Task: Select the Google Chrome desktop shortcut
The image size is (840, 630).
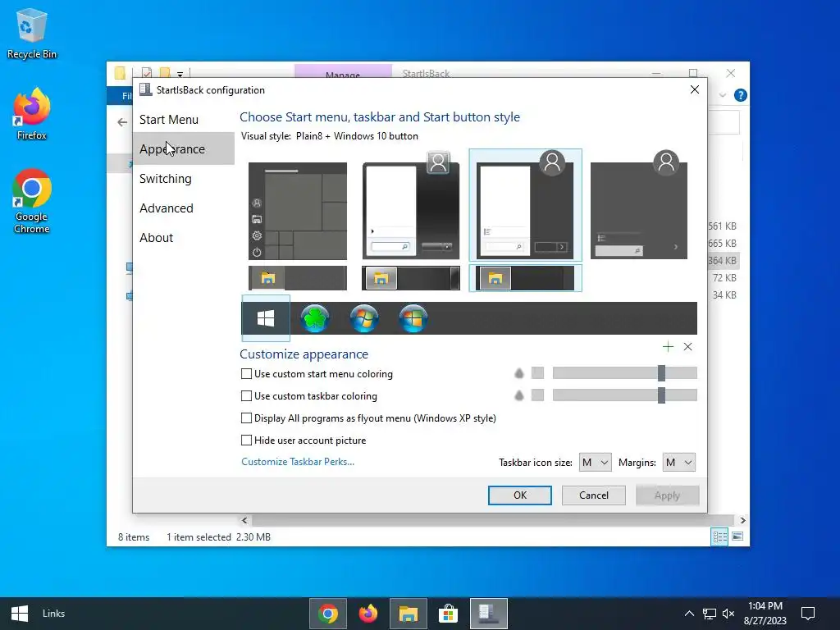Action: 32,201
